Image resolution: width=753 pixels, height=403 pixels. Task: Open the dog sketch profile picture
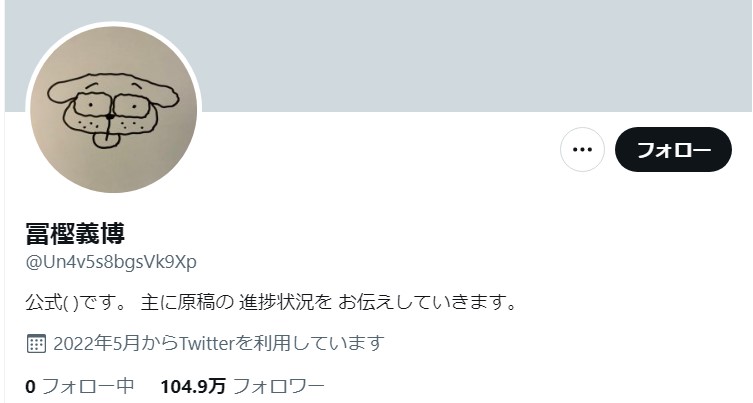(114, 109)
